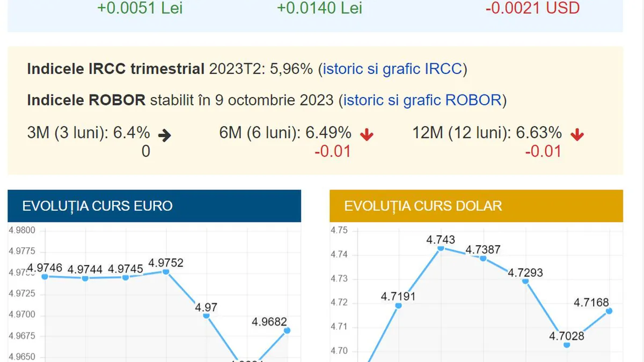Click the EVOLUȚIA CURS EURO chart header

(x=154, y=206)
